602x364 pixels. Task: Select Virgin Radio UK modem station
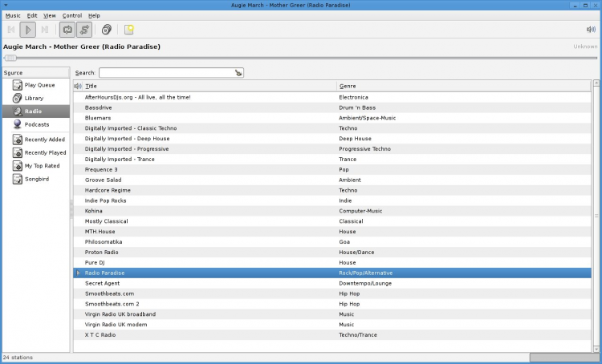pos(116,325)
